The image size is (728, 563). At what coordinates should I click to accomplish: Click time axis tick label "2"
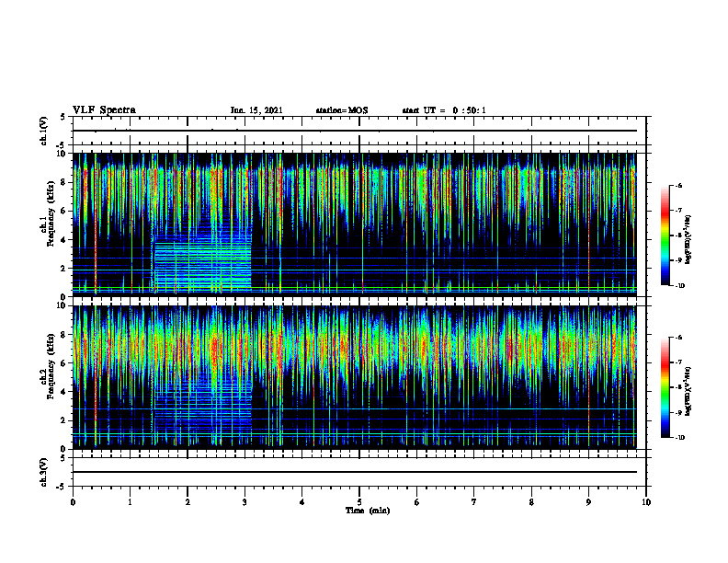[188, 502]
